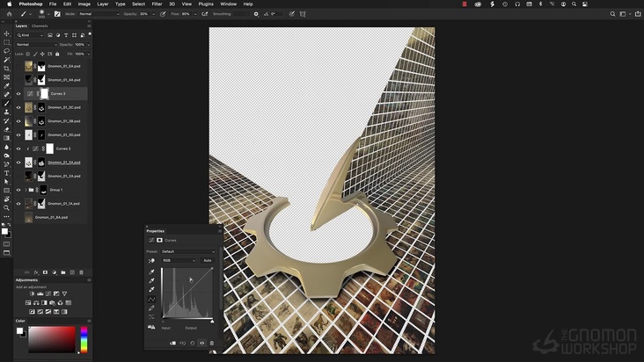Select the Eraser tool
Image resolution: width=644 pixels, height=362 pixels.
point(6,129)
